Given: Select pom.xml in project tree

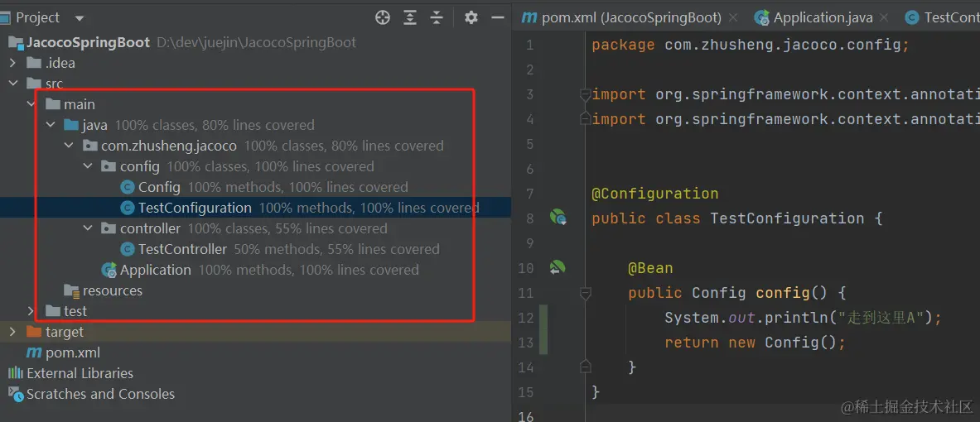Looking at the screenshot, I should click(x=73, y=352).
